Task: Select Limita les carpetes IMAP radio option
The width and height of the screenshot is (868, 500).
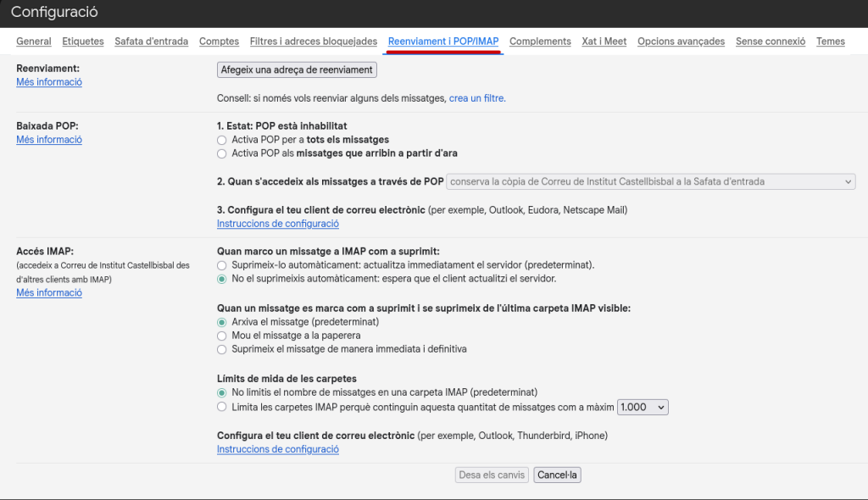Action: pyautogui.click(x=222, y=408)
